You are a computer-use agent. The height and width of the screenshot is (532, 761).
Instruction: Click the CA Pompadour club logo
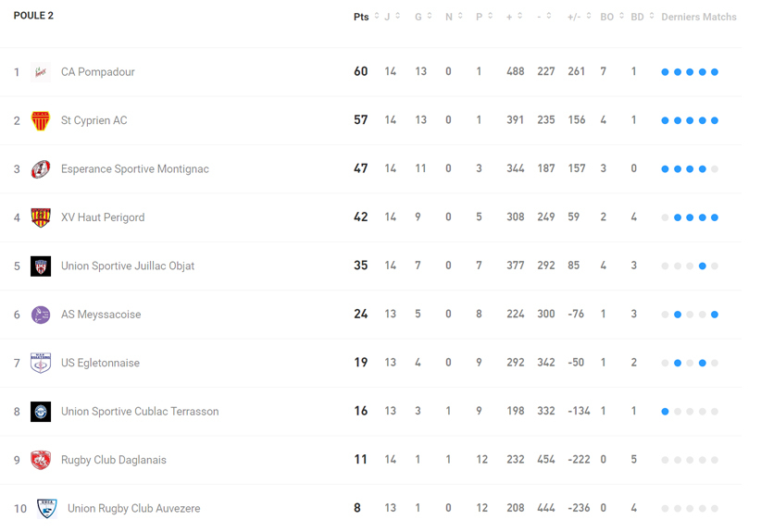(41, 72)
